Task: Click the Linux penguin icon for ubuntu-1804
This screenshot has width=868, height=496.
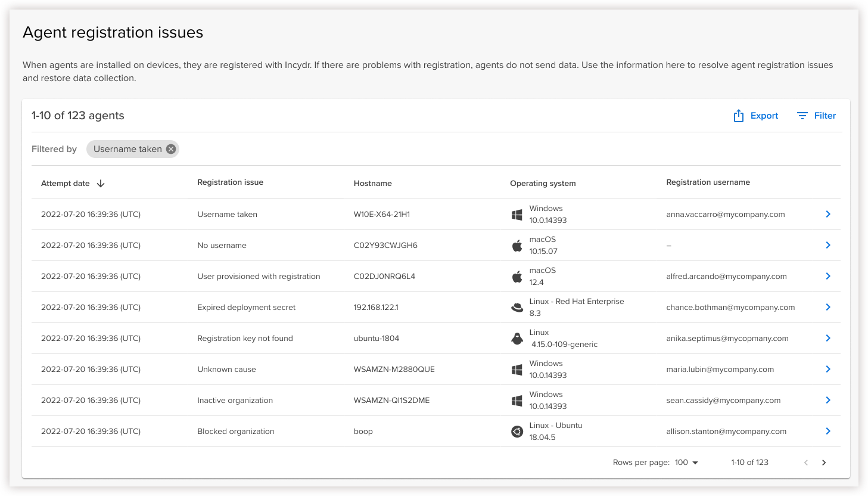Action: click(x=517, y=339)
